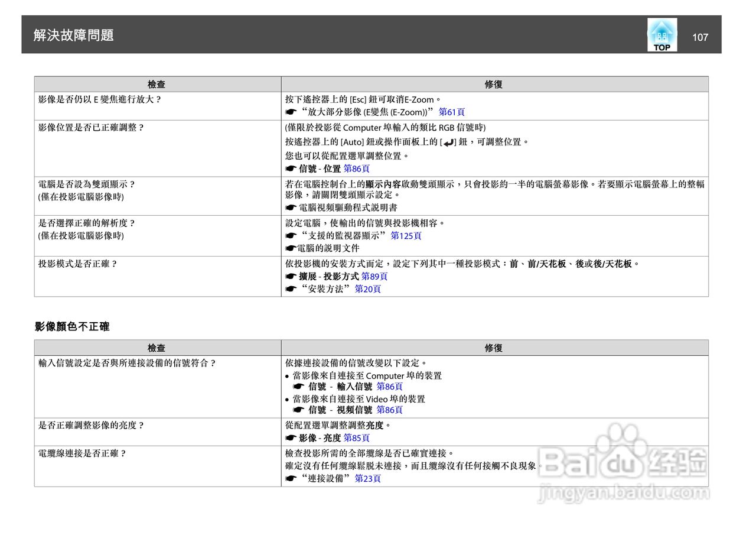Select cell 電腦是否設為雙頭顯示？
Screen dimensions: 756x535
tap(157, 196)
